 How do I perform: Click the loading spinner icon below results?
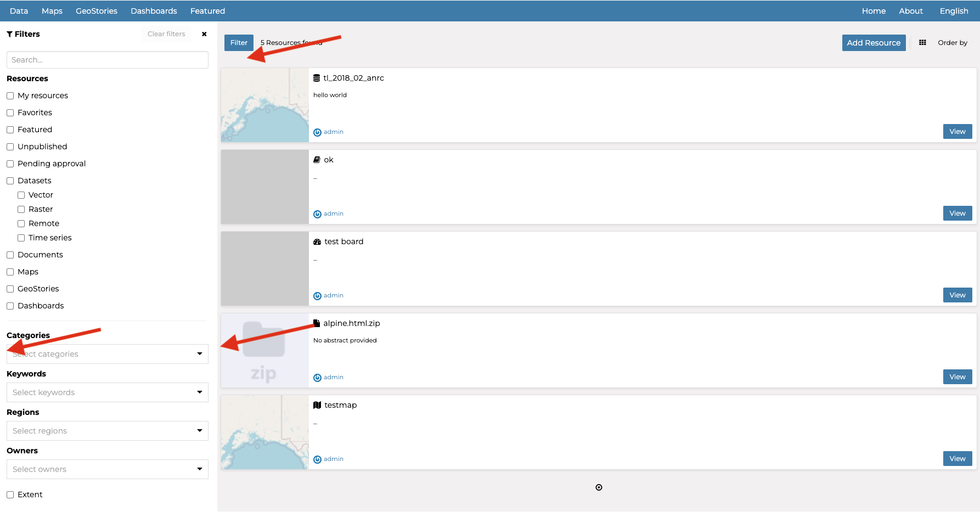599,487
